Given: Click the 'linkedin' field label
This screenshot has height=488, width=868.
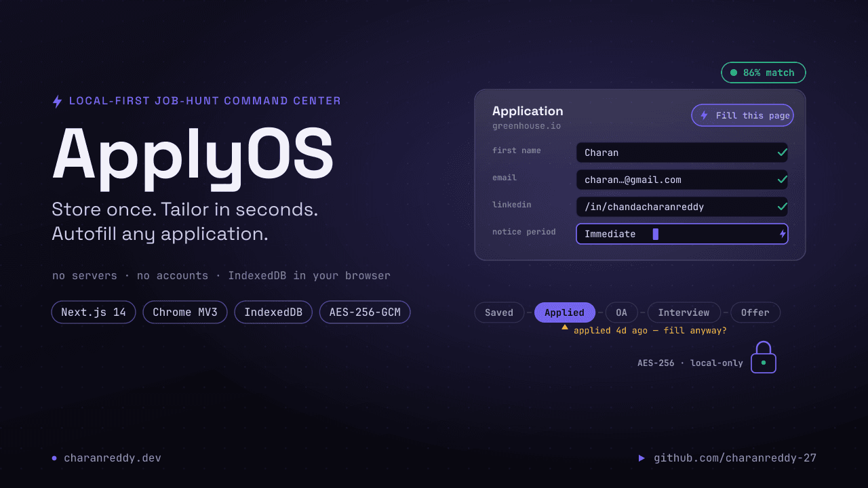Looking at the screenshot, I should tap(512, 205).
